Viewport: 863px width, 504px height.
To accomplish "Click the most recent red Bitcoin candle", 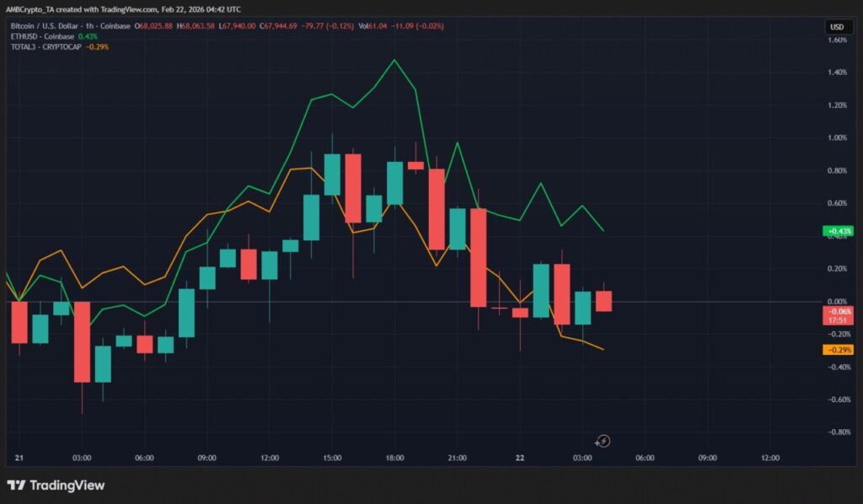I will (x=603, y=301).
